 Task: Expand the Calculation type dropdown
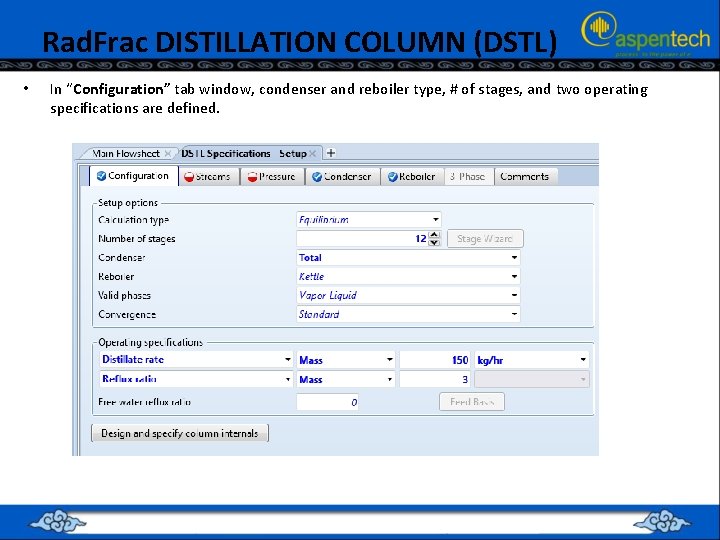pyautogui.click(x=436, y=219)
